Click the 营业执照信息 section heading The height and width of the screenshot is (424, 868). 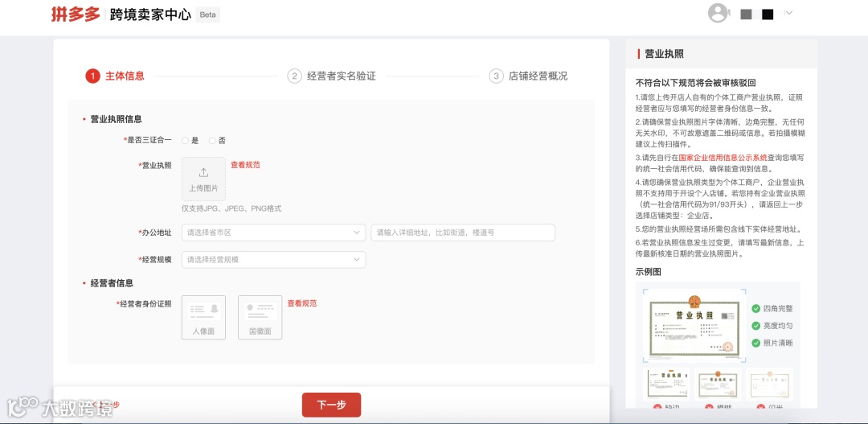pos(117,119)
